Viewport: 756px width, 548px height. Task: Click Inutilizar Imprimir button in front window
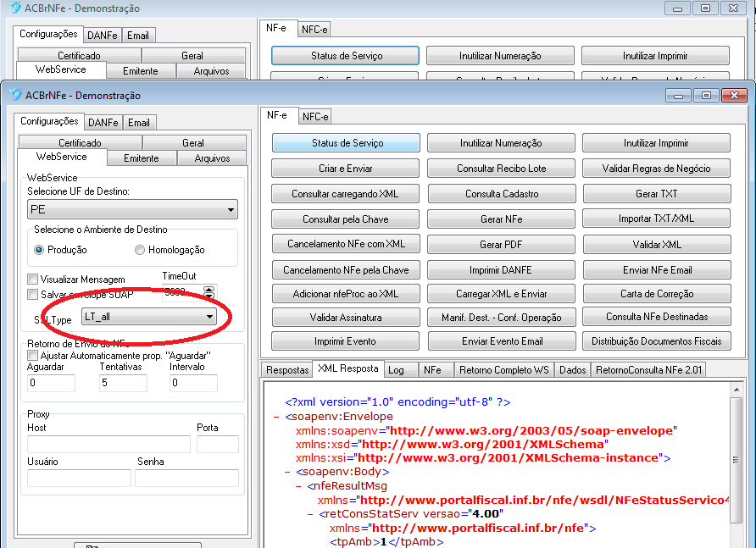[657, 142]
